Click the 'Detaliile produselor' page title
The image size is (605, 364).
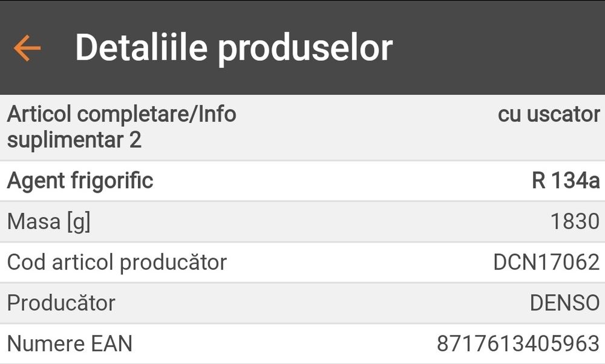[234, 48]
